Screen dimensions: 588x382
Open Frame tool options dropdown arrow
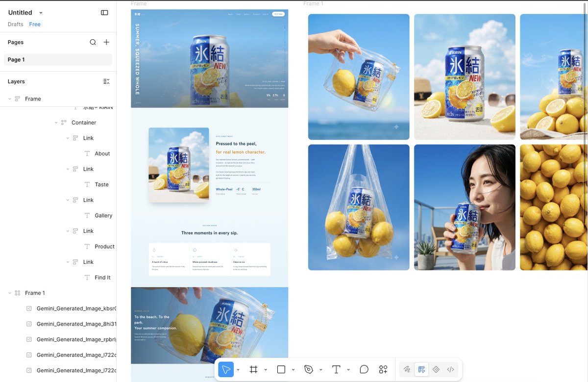point(266,370)
